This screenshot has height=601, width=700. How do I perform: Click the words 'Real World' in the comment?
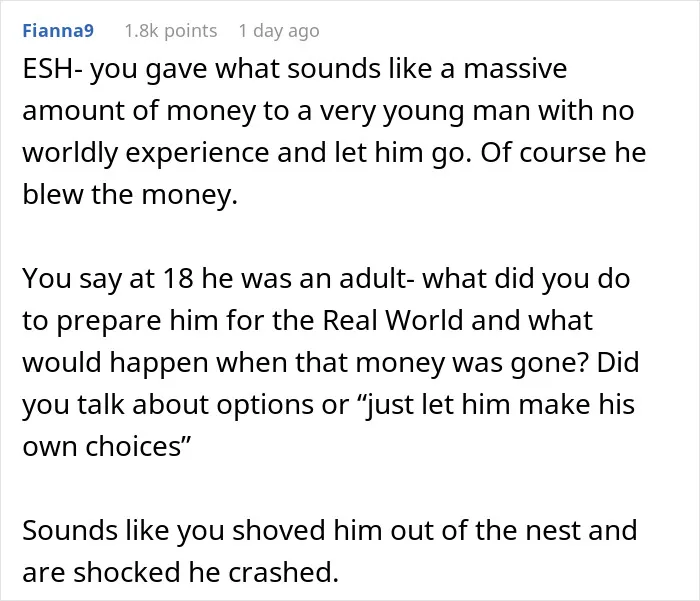392,320
